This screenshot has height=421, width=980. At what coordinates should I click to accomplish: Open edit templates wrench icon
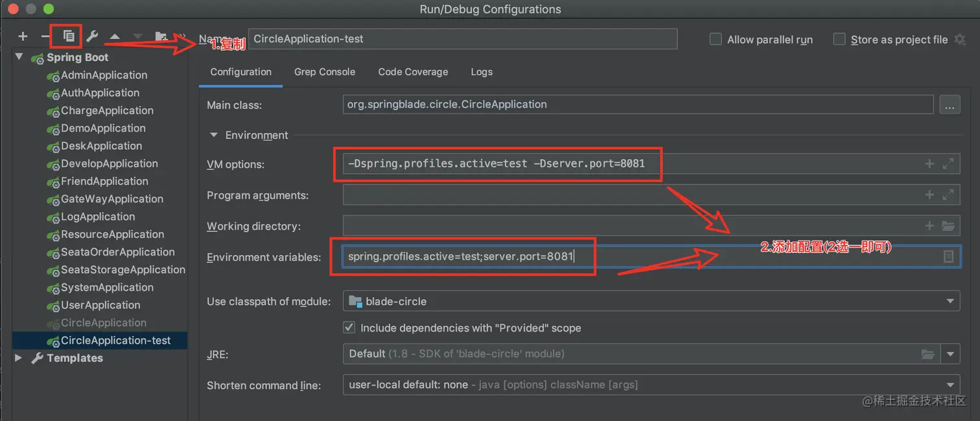click(x=92, y=36)
